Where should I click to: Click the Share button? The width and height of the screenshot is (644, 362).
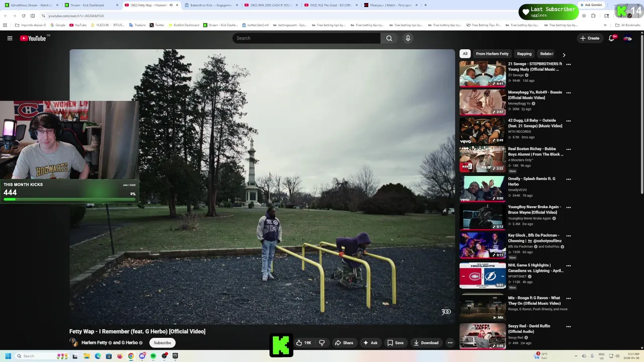coord(344,343)
